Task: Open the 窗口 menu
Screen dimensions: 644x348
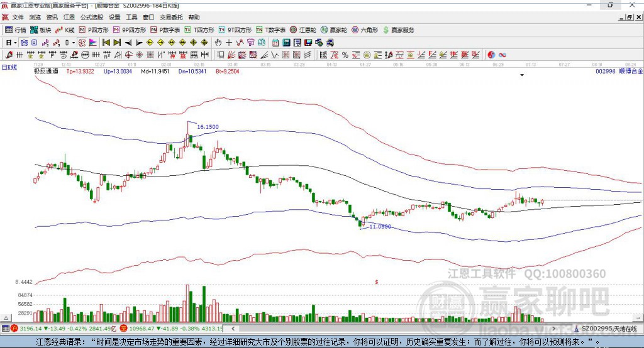Action: coord(148,17)
